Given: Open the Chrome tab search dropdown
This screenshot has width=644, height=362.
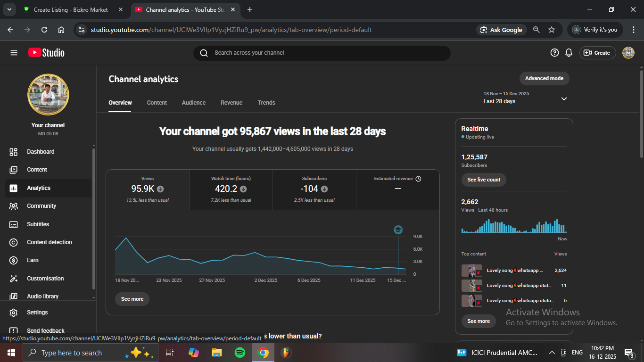Looking at the screenshot, I should pos(9,9).
